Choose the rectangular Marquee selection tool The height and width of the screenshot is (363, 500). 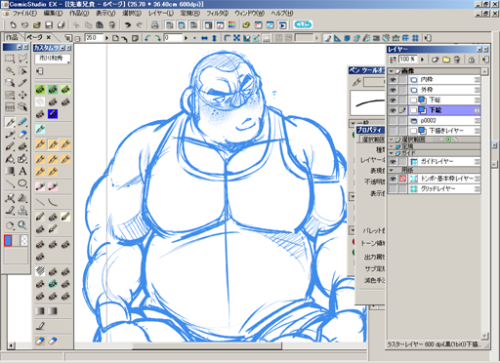[x=10, y=59]
